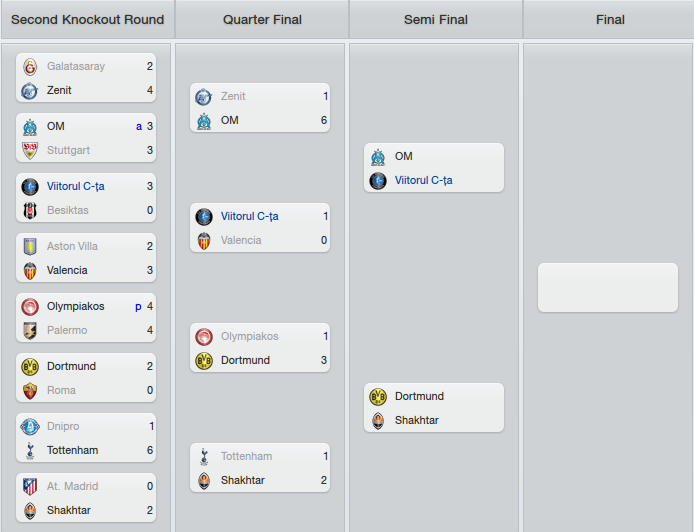Image resolution: width=694 pixels, height=532 pixels.
Task: Open Viitorul C-ța link in Quarter Final
Action: click(x=250, y=216)
